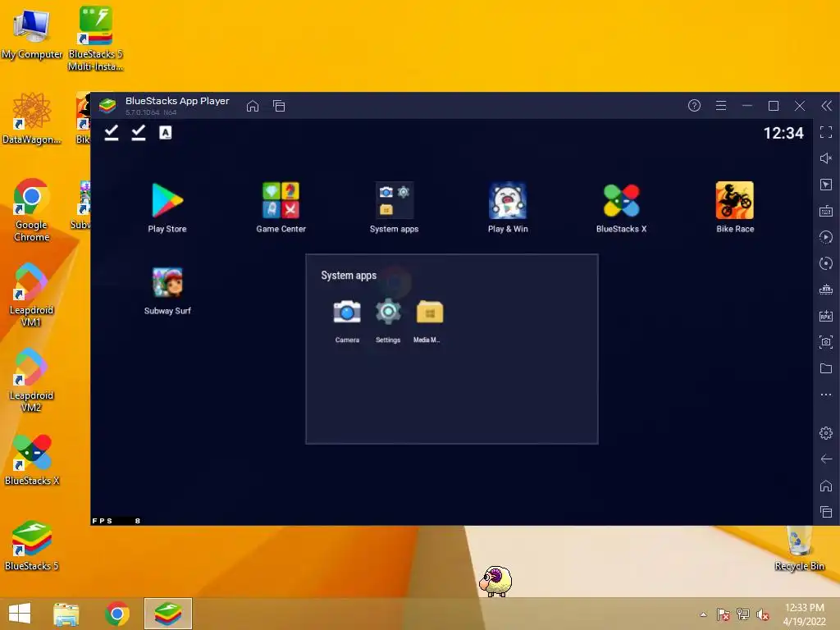
Task: Open multi-window recents in title bar
Action: point(279,106)
